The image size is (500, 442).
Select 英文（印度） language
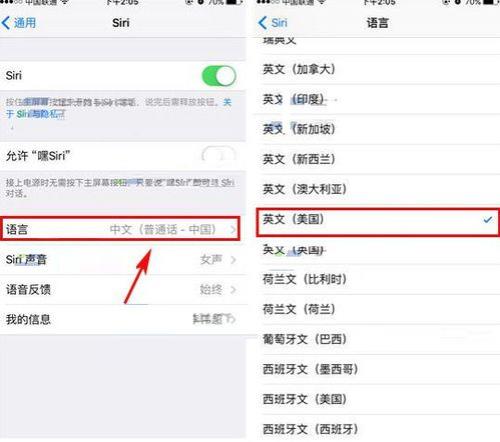tap(378, 100)
